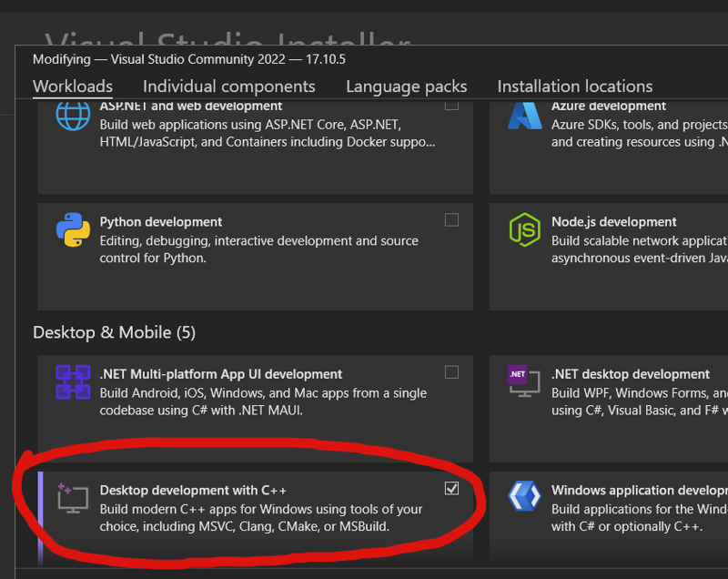728x579 pixels.
Task: Click the Python development logo icon
Action: (x=73, y=229)
